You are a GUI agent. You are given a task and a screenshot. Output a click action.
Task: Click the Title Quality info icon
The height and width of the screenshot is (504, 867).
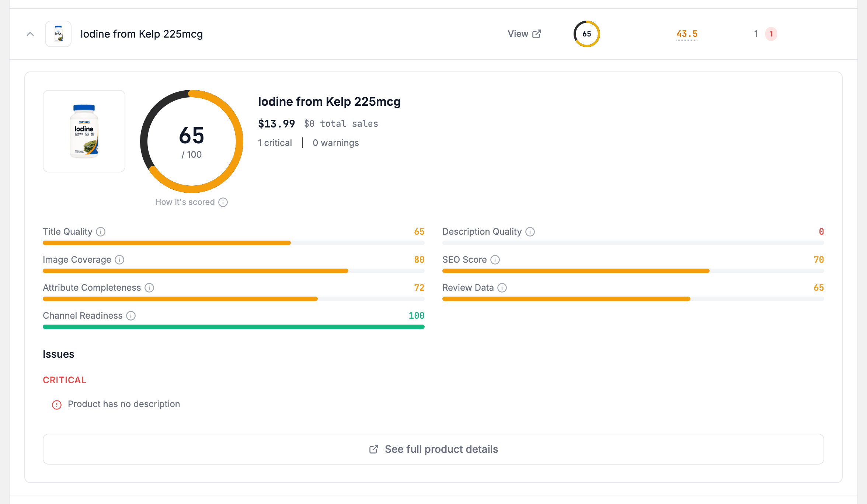click(x=101, y=232)
